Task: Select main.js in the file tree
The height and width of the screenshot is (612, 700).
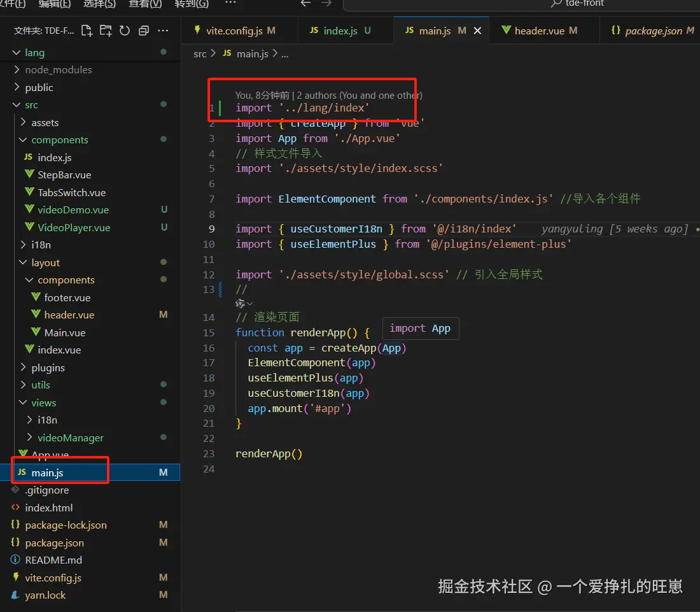Action: (x=90, y=473)
